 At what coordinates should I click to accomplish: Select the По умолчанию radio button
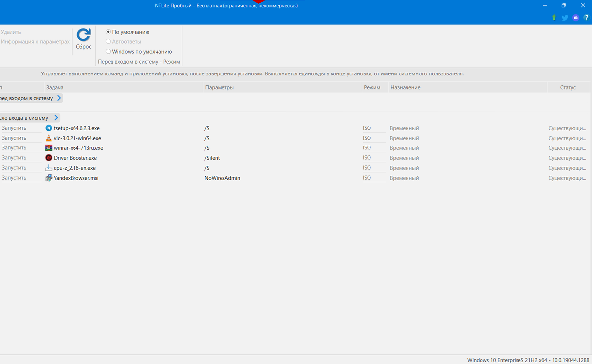(x=108, y=32)
